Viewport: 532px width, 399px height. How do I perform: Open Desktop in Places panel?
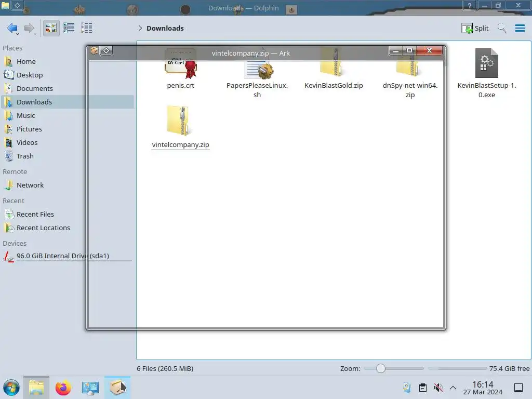tap(67, 75)
